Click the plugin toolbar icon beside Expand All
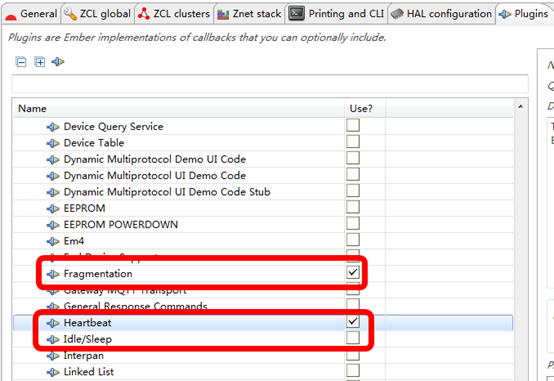 pos(58,62)
